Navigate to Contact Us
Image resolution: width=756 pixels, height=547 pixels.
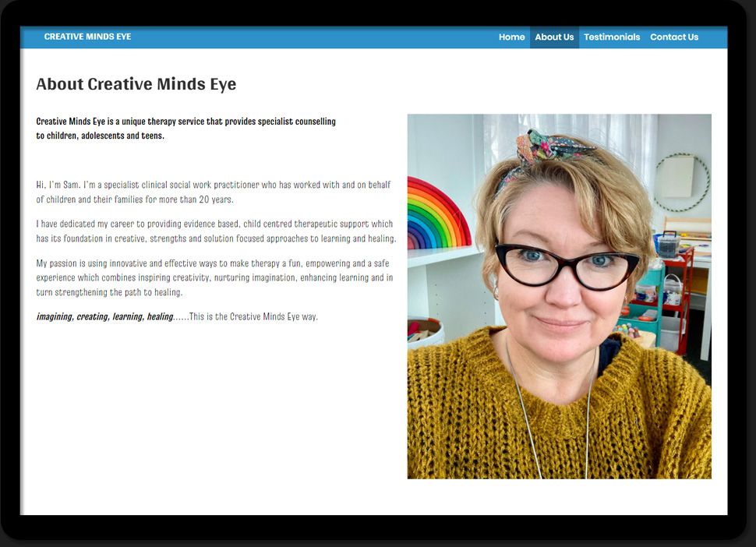coord(674,37)
